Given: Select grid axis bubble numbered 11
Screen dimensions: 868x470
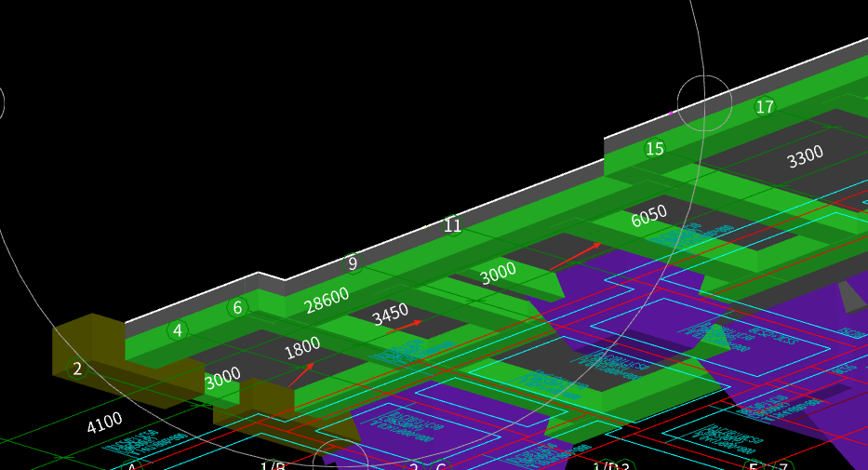Looking at the screenshot, I should pyautogui.click(x=452, y=225).
